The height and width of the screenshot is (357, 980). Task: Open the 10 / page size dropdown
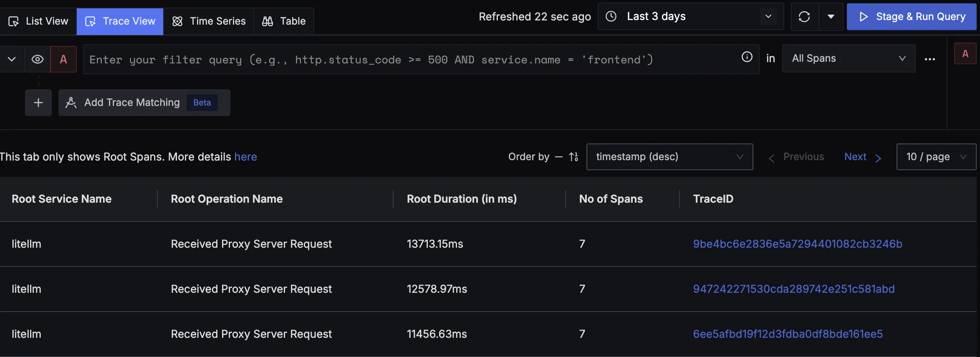tap(936, 157)
